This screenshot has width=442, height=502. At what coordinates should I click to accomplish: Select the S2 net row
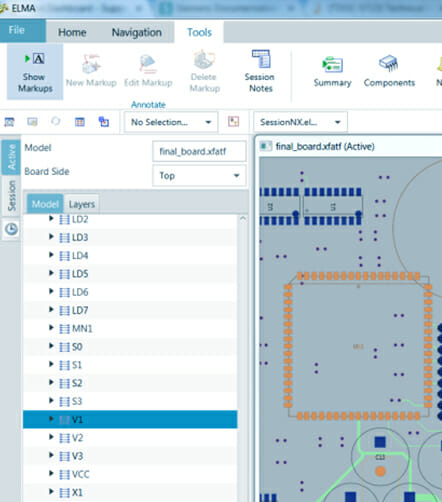pos(130,383)
